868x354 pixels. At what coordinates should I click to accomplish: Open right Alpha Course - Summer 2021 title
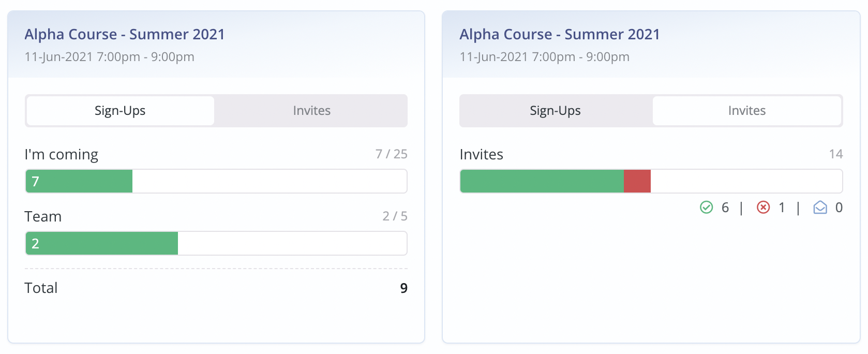pos(560,34)
